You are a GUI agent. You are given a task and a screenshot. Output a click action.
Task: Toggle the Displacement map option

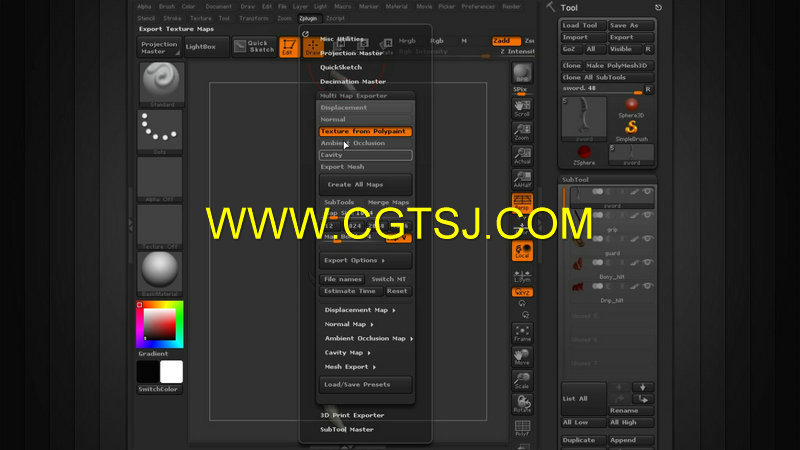(365, 108)
